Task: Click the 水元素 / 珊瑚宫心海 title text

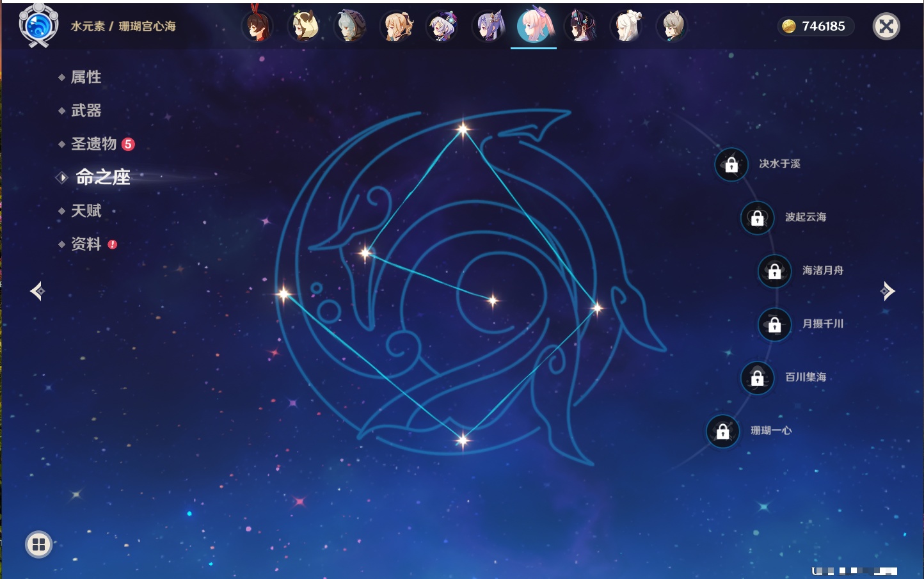Action: coord(123,26)
